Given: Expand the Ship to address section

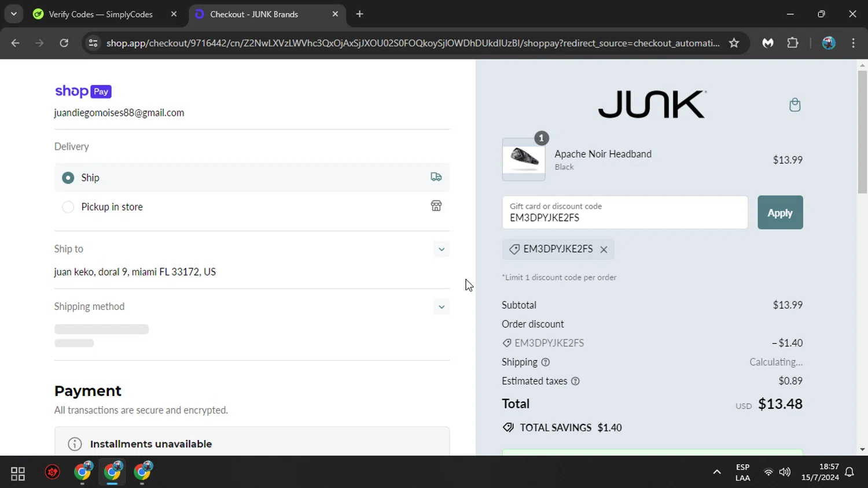Looking at the screenshot, I should tap(442, 249).
